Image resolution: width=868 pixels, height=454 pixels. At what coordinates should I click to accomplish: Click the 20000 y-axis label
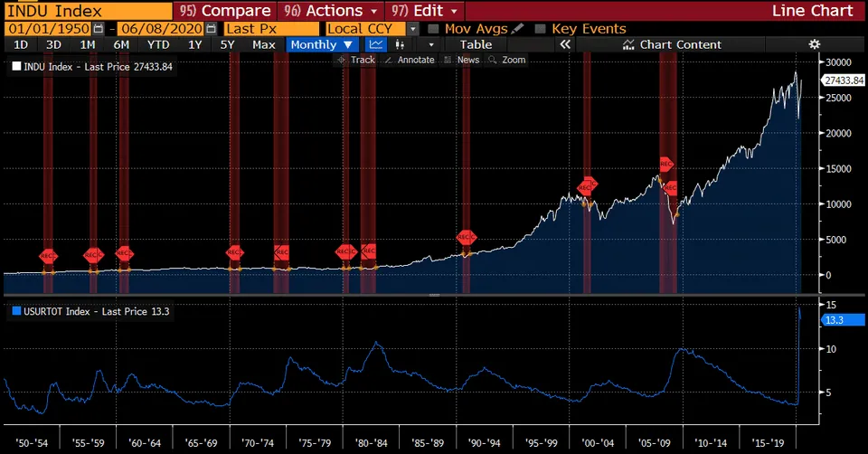[x=839, y=133]
